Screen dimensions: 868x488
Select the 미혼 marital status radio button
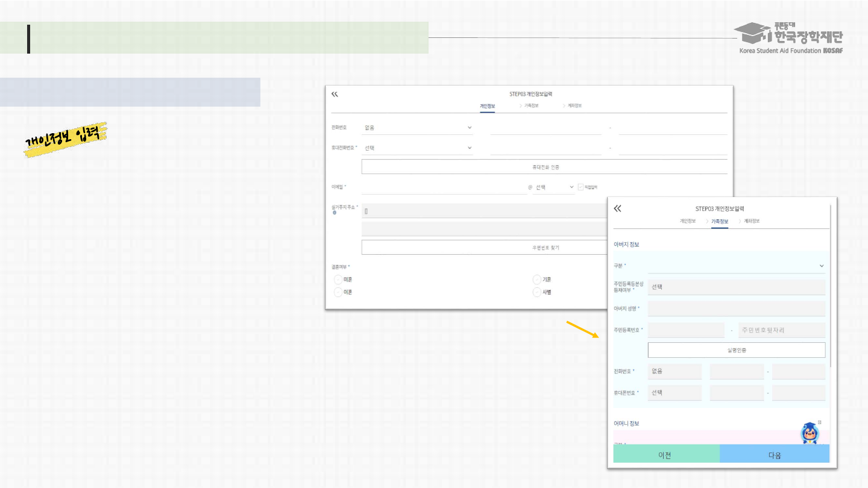coord(338,280)
